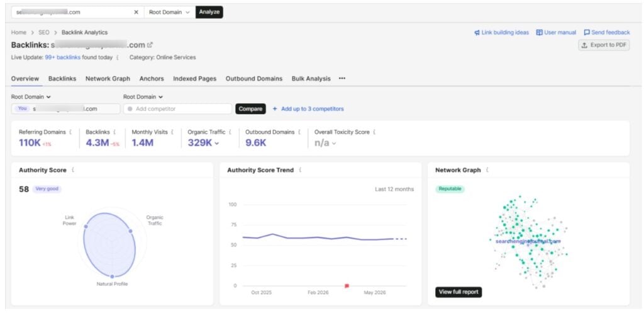Click the Analyze button

pyautogui.click(x=209, y=13)
